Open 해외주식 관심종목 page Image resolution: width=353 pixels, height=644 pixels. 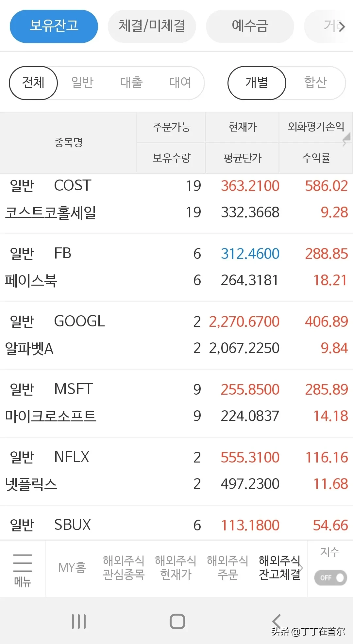coord(124,567)
